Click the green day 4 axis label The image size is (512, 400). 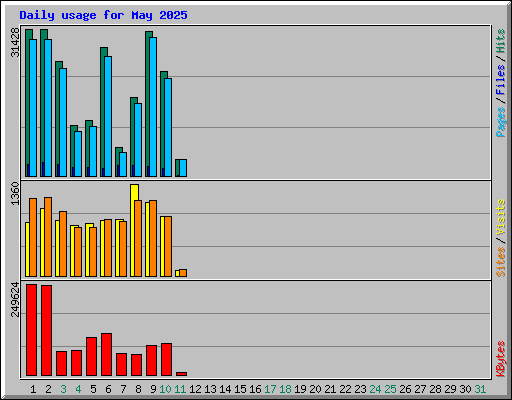coord(78,389)
